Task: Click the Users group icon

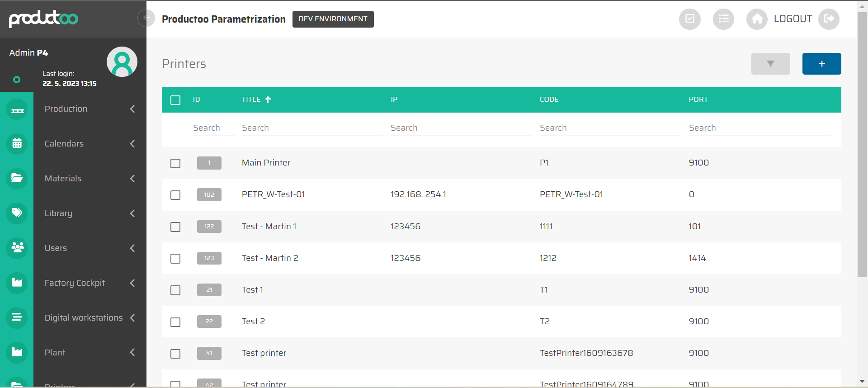Action: (17, 248)
